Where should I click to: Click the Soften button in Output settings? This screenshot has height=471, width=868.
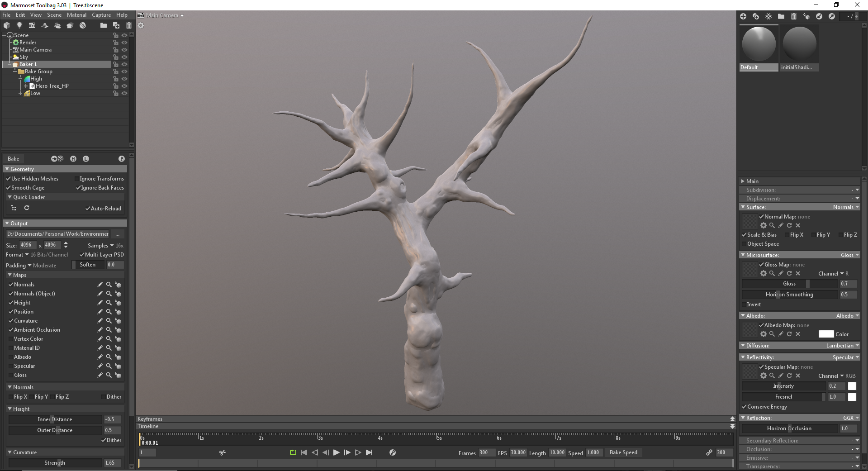click(x=88, y=265)
